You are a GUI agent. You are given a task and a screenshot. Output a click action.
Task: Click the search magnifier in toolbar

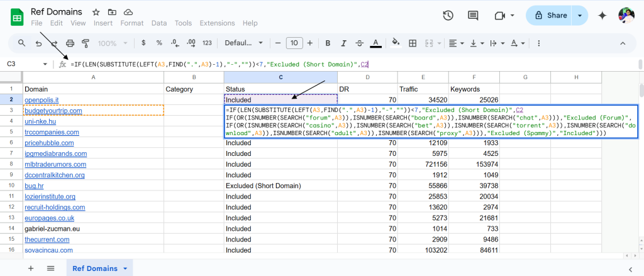[x=21, y=43]
